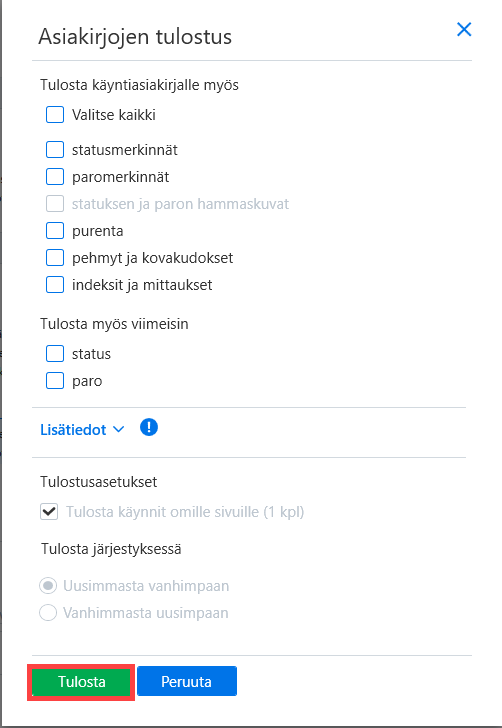Click the green Tulosta button

pyautogui.click(x=81, y=682)
